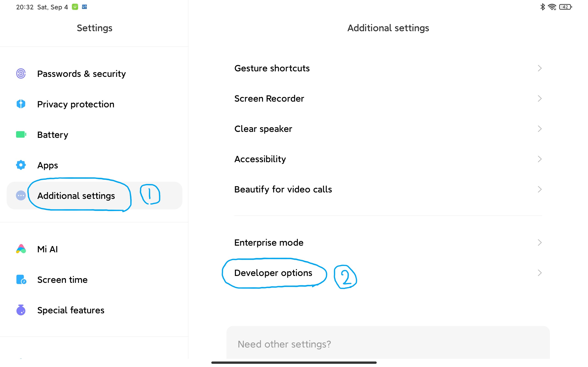Open the Privacy protection entry
This screenshot has width=588, height=367.
(x=76, y=104)
